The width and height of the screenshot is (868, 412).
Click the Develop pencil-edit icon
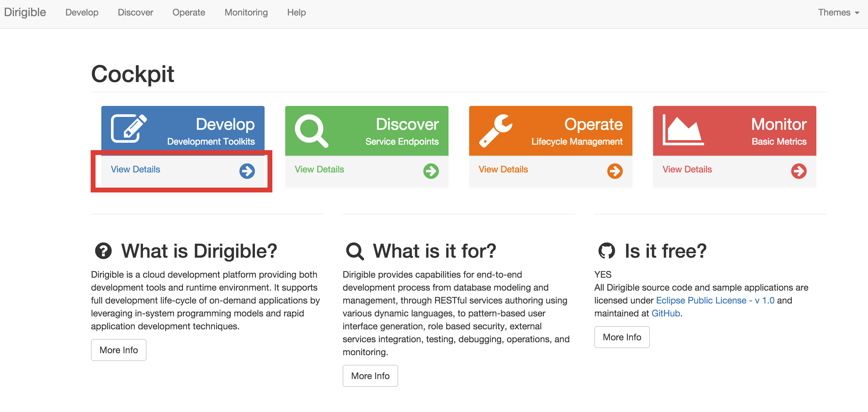click(x=129, y=129)
